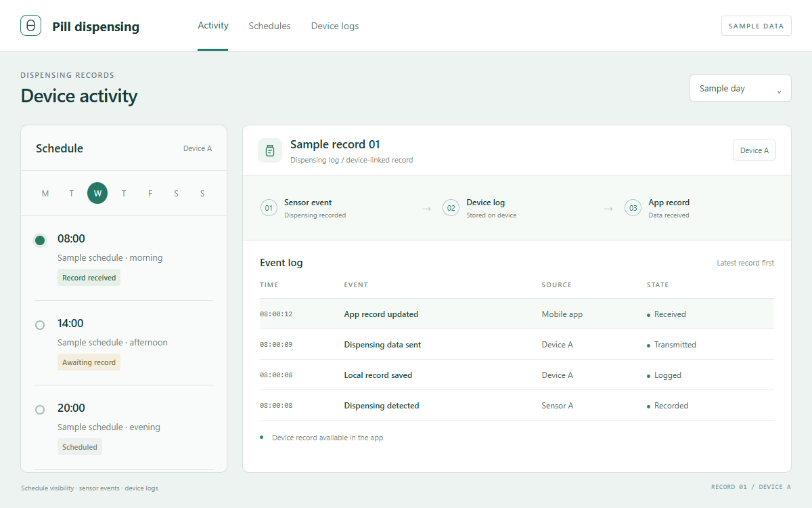Click the Pill dispensing logo icon
The image size is (812, 508).
[31, 26]
